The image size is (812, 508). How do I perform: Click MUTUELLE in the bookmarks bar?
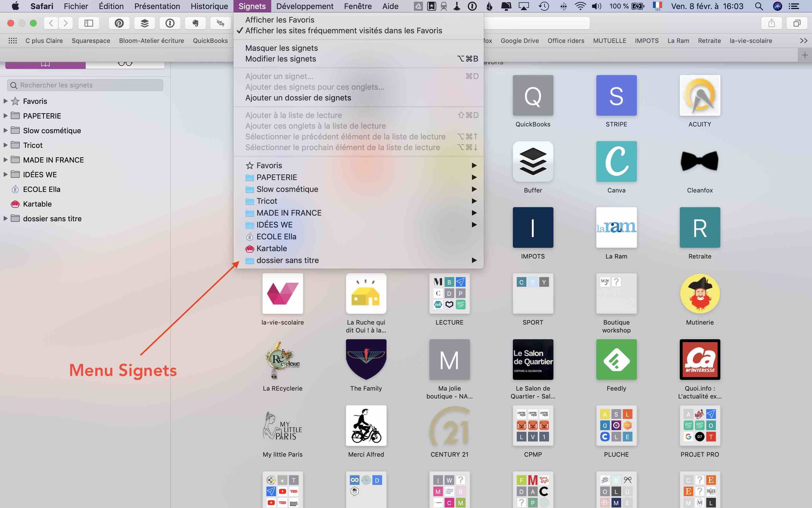tap(609, 41)
